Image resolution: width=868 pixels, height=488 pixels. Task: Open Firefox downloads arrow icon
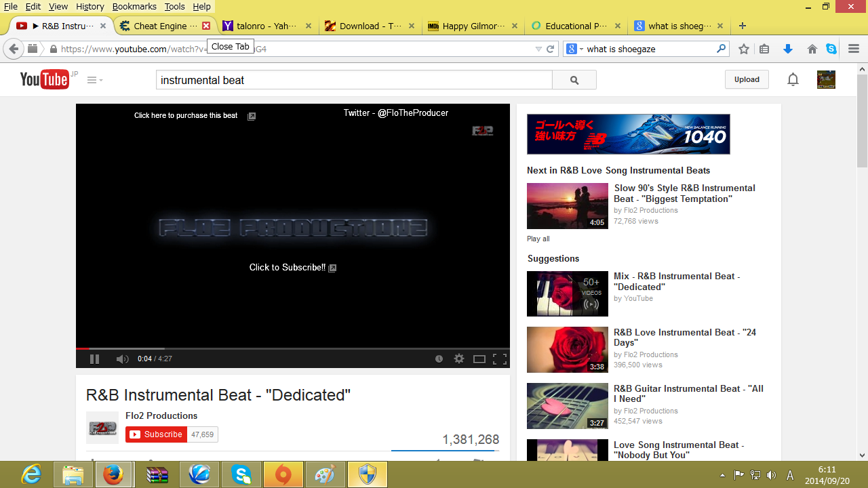(788, 49)
